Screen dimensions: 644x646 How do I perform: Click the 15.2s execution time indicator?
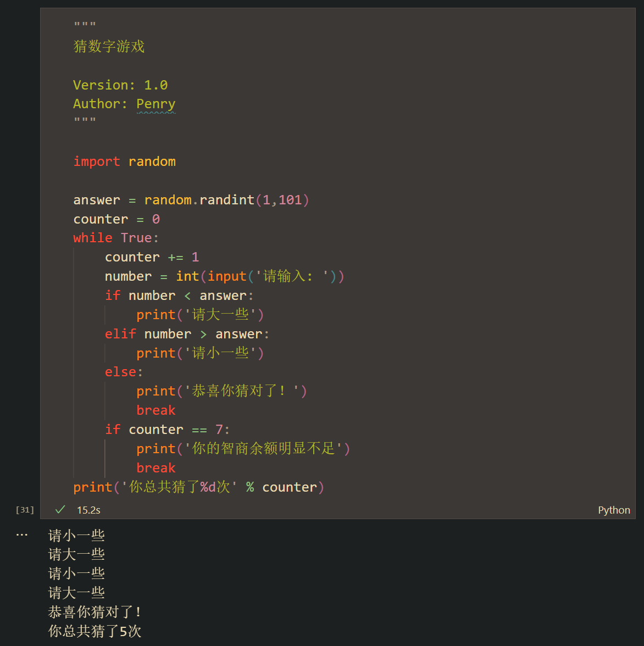tap(88, 510)
